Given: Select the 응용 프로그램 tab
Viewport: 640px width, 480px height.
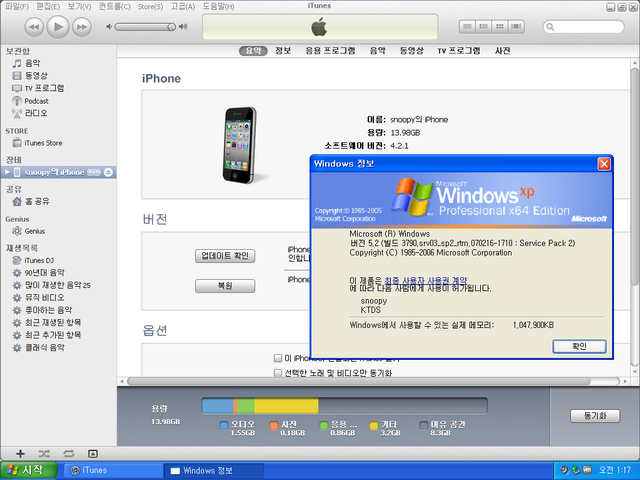Looking at the screenshot, I should click(x=330, y=51).
